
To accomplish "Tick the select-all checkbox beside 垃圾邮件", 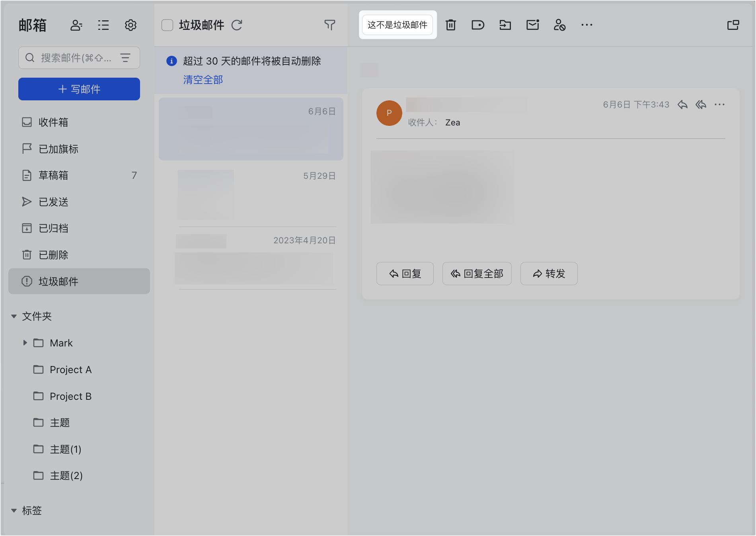I will pos(167,25).
